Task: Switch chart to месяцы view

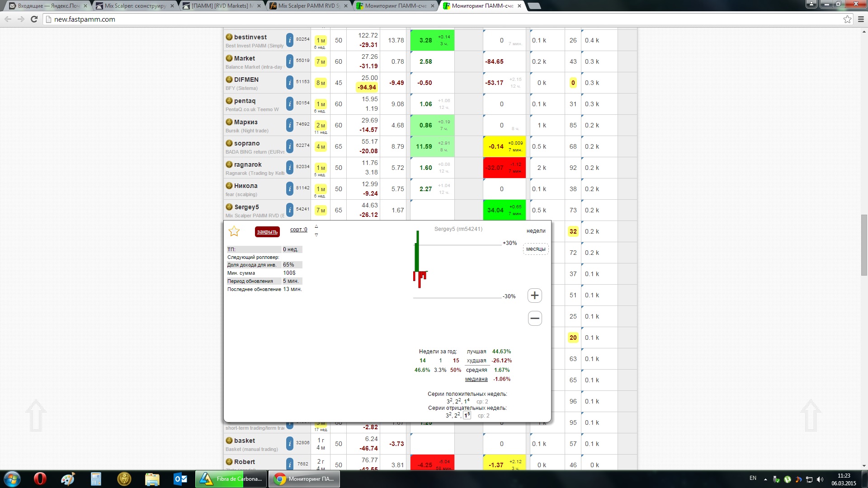Action: tap(536, 249)
